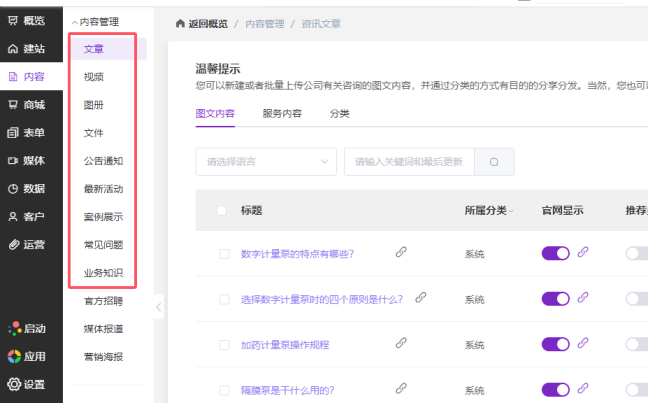This screenshot has height=403, width=648.
Task: Click the sidebar collapse handle arrow
Action: pyautogui.click(x=157, y=307)
